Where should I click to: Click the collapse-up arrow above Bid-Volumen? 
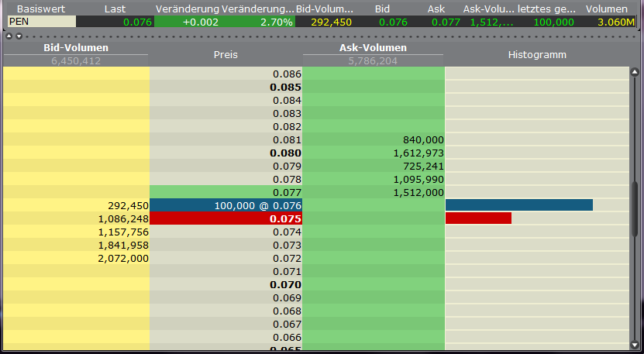(x=8, y=36)
